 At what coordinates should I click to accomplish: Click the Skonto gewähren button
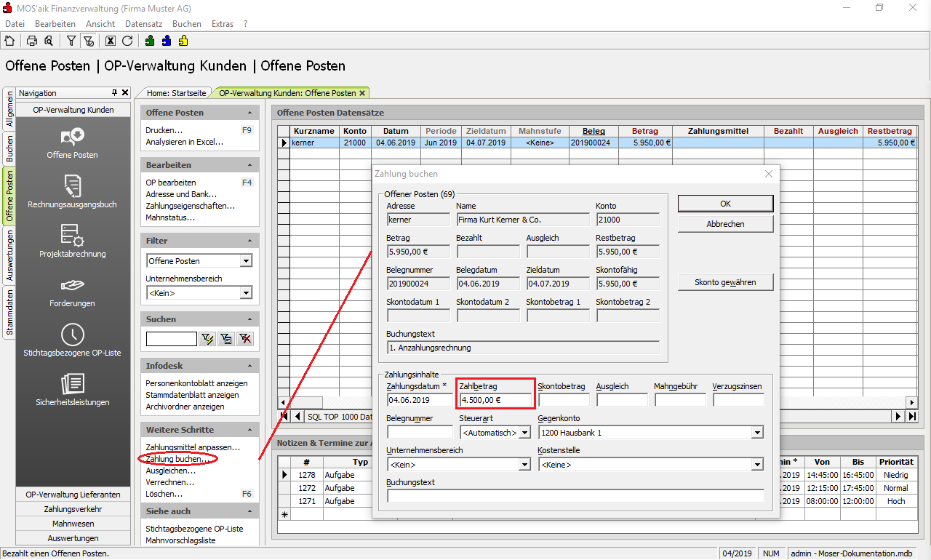click(725, 282)
